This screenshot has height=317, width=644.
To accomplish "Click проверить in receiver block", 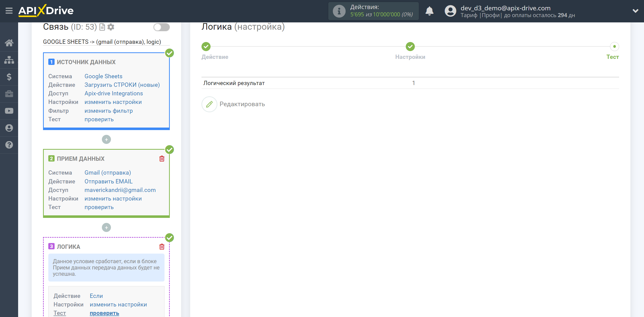I will pos(99,207).
